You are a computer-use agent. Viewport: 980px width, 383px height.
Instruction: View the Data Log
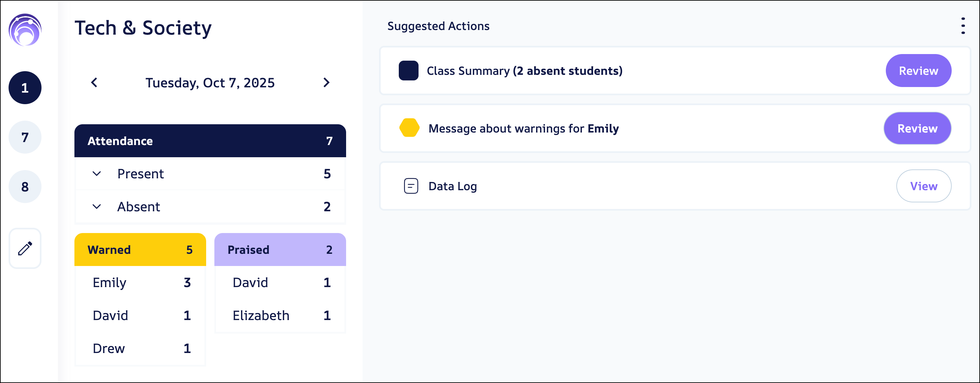click(x=923, y=186)
